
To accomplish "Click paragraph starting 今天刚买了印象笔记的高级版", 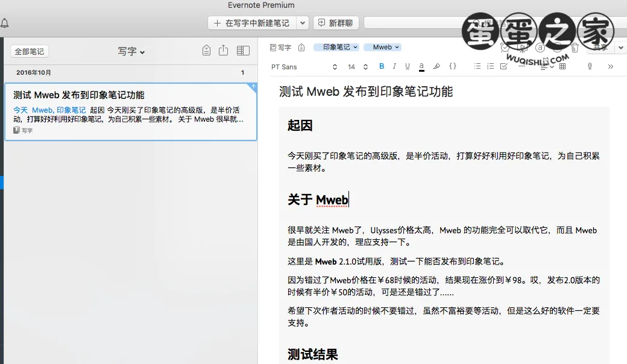I will (444, 162).
